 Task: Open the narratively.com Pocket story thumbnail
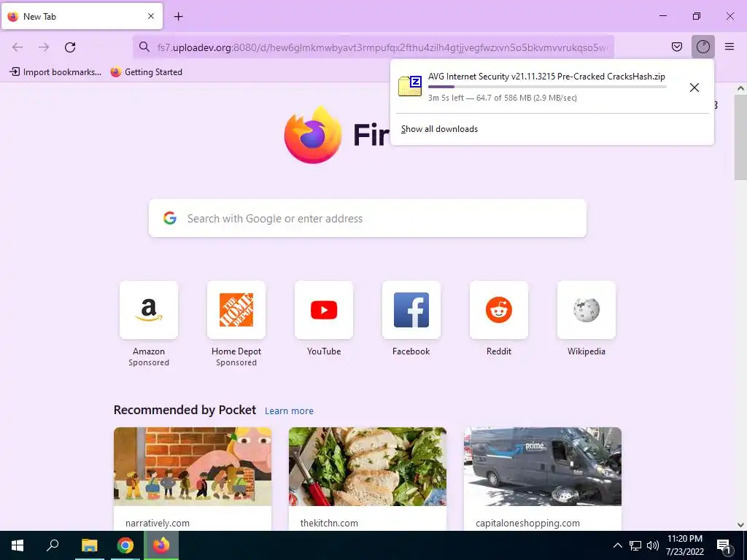pos(193,466)
